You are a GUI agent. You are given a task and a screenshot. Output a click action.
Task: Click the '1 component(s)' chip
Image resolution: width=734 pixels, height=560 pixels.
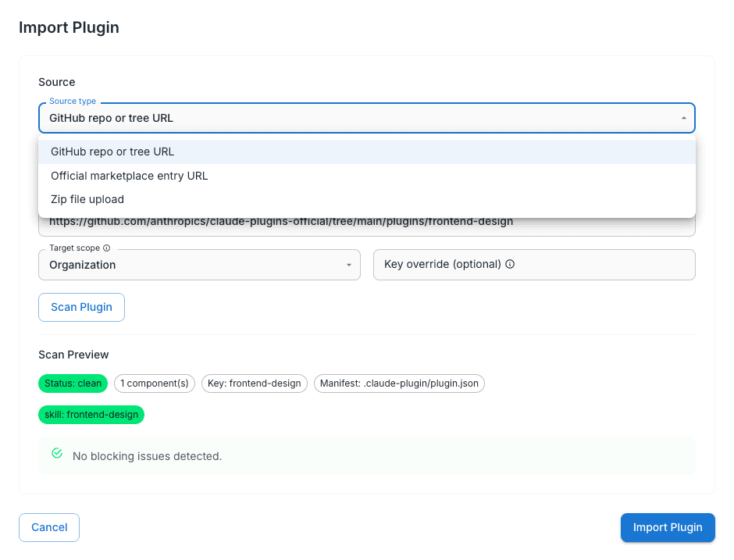155,383
